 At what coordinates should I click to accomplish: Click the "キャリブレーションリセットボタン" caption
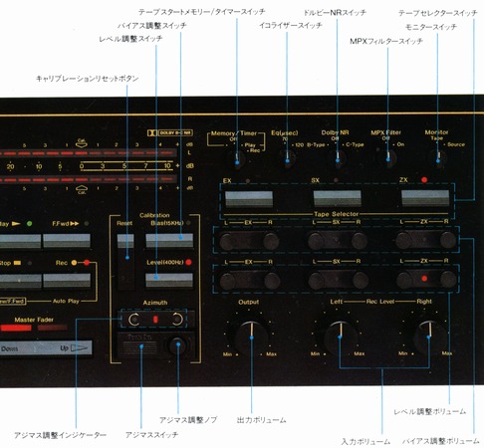click(87, 79)
